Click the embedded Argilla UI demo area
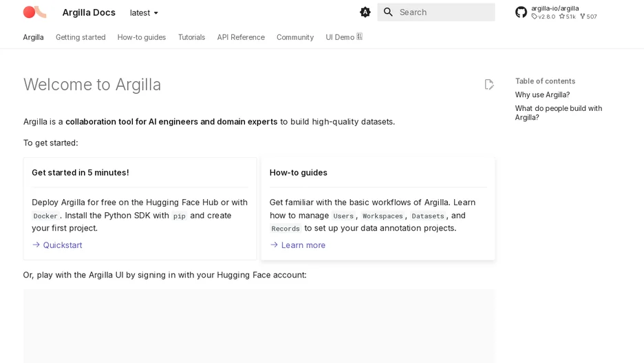The height and width of the screenshot is (363, 644). click(259, 326)
